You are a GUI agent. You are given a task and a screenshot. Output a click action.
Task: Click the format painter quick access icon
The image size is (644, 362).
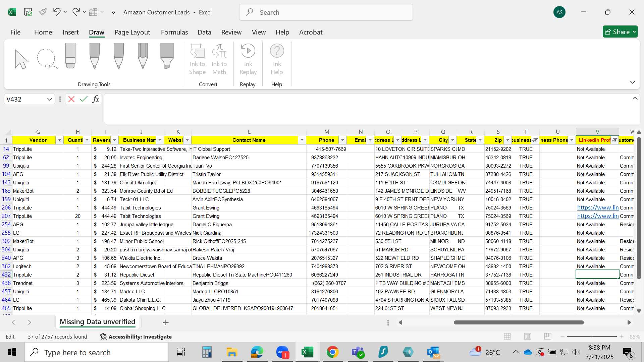(x=43, y=12)
